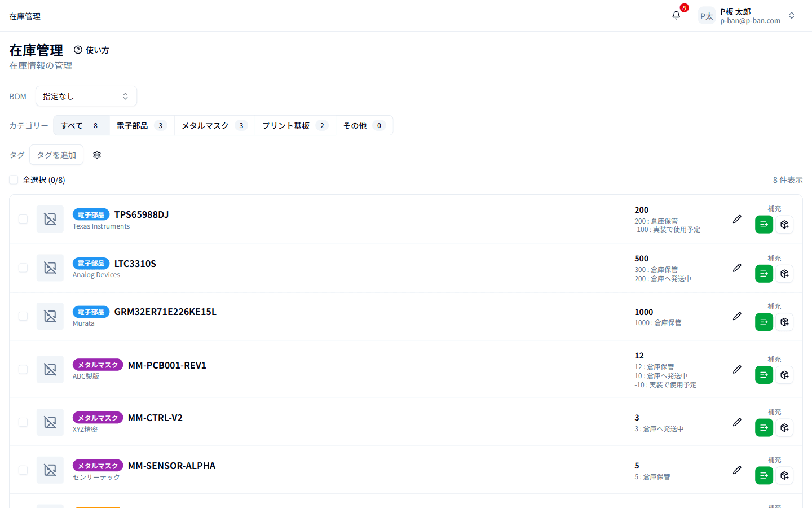Screen dimensions: 812x508
Task: Click the Murata manufacturer text
Action: click(83, 323)
